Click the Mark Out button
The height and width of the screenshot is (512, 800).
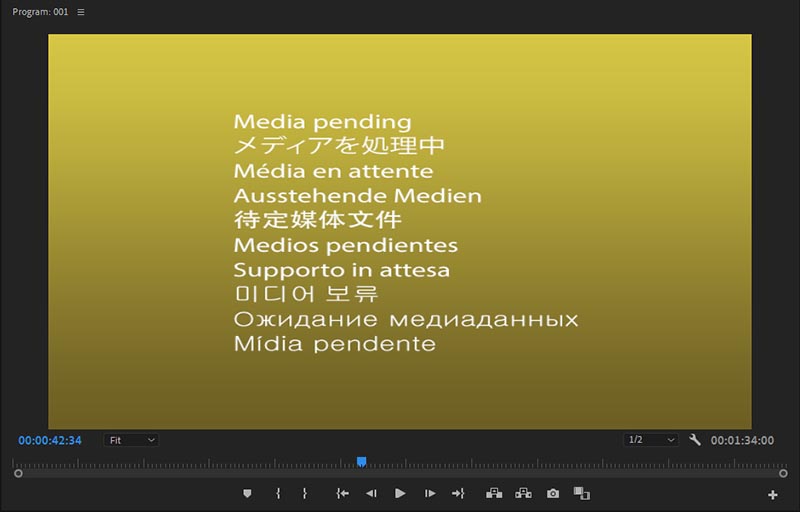click(305, 493)
